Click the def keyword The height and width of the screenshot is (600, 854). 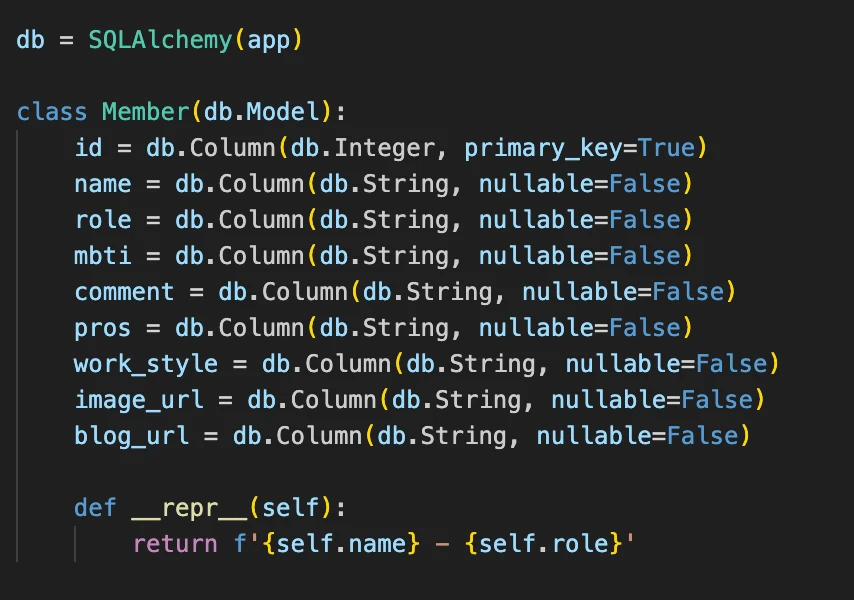(x=95, y=508)
